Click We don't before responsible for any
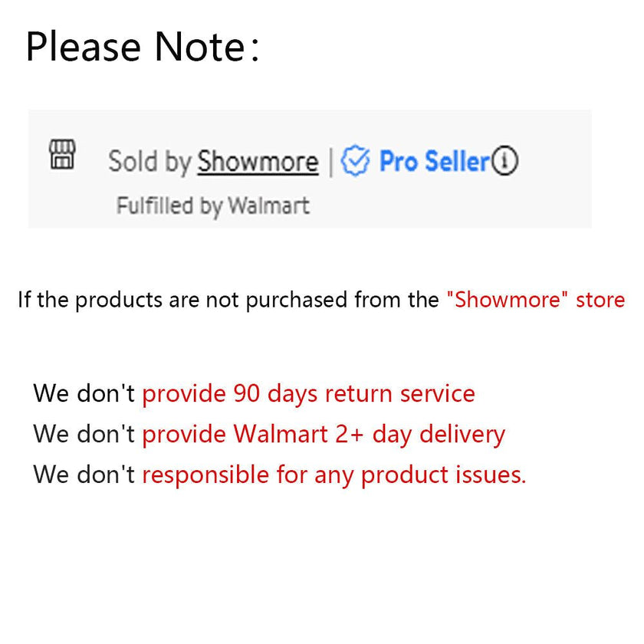This screenshot has width=644, height=644. pyautogui.click(x=84, y=475)
